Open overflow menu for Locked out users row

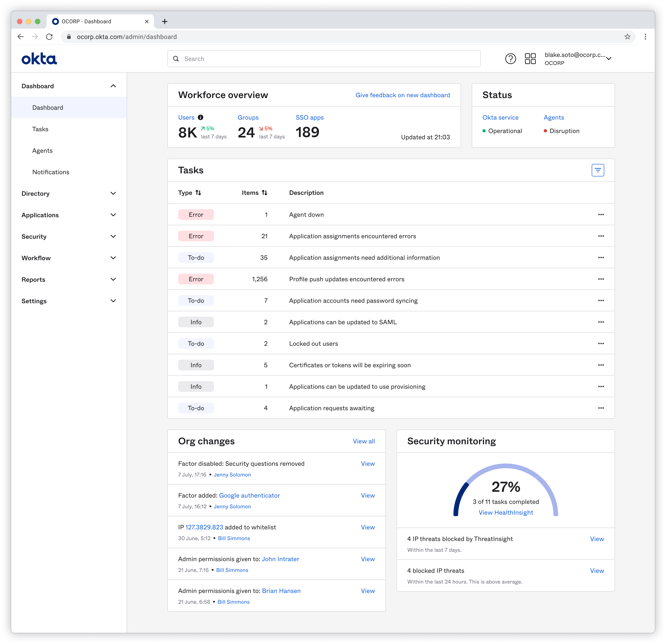tap(601, 343)
